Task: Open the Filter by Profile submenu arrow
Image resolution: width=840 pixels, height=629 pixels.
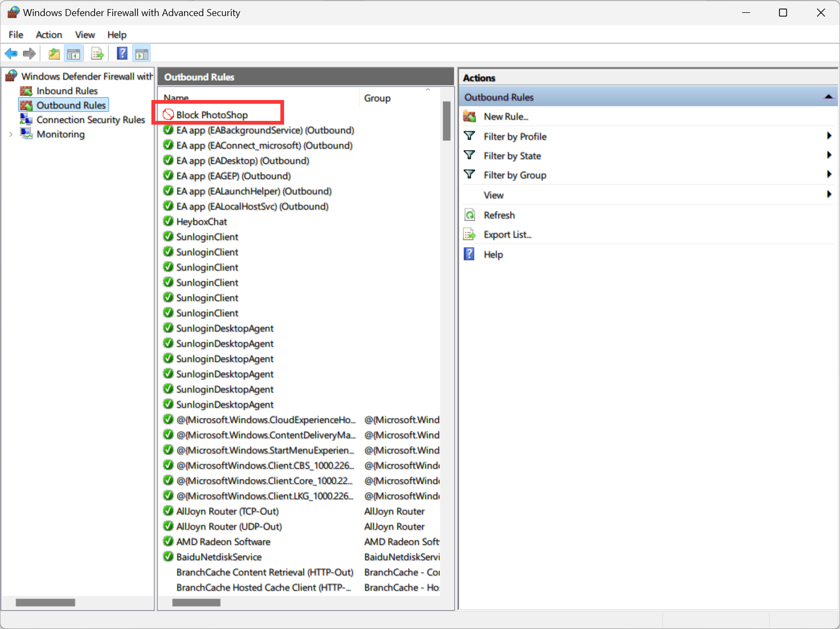Action: pyautogui.click(x=829, y=136)
